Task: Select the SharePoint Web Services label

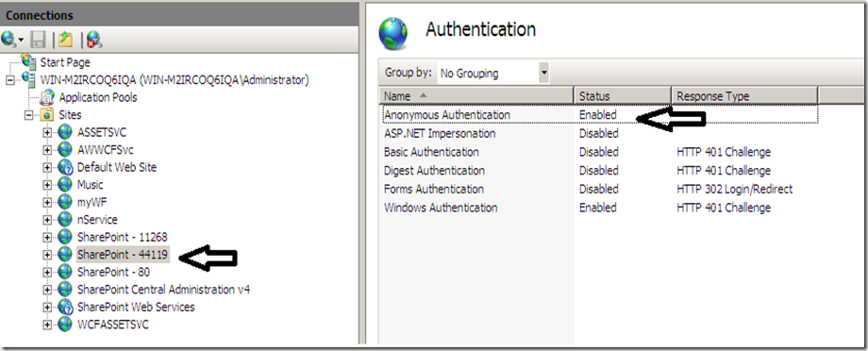Action: tap(136, 307)
